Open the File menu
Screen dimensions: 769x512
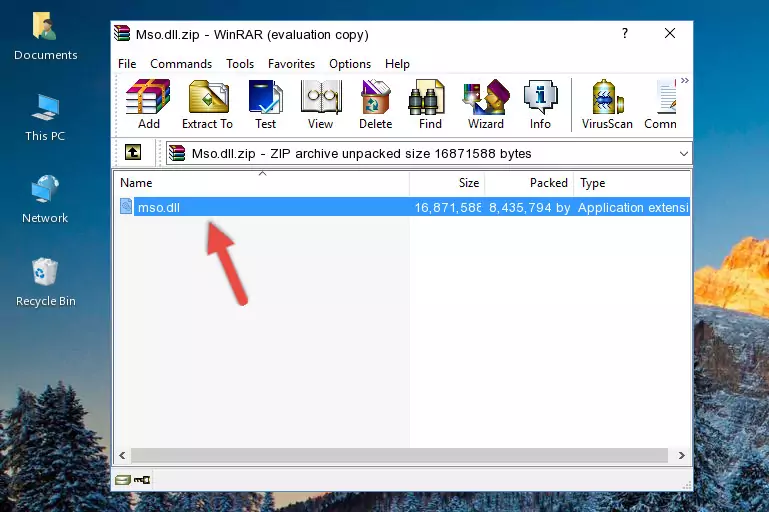127,64
